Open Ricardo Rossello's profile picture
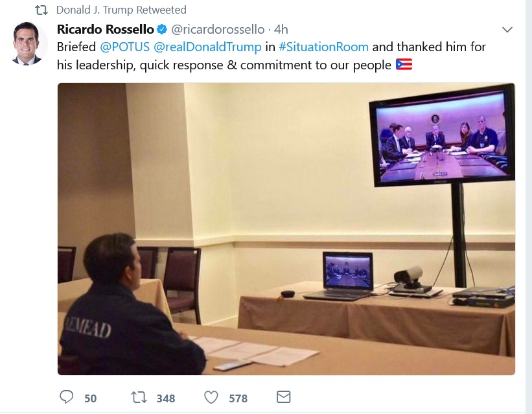Screen dimensions: 532x414 tap(27, 43)
